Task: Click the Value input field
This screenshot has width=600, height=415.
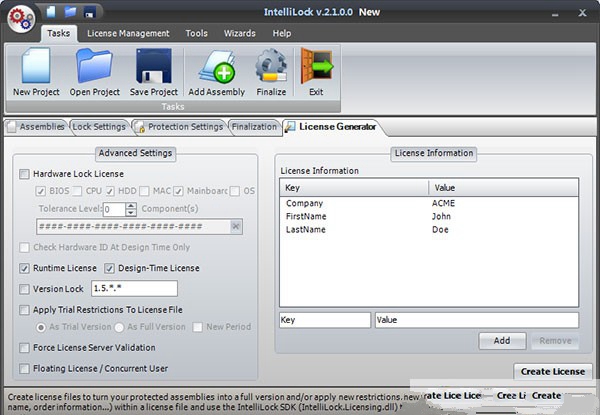Action: coord(477,320)
